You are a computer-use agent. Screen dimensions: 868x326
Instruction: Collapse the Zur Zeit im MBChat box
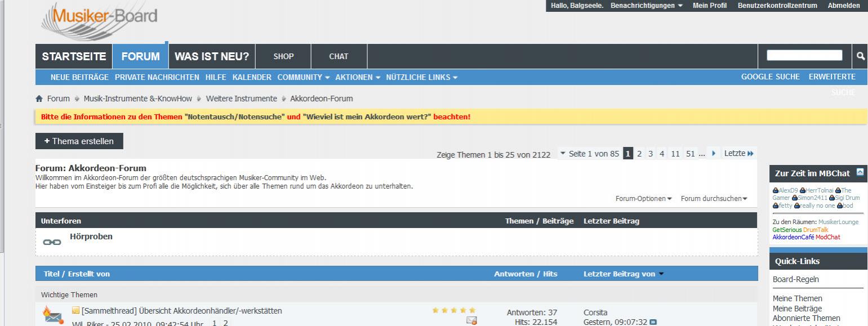pyautogui.click(x=860, y=172)
